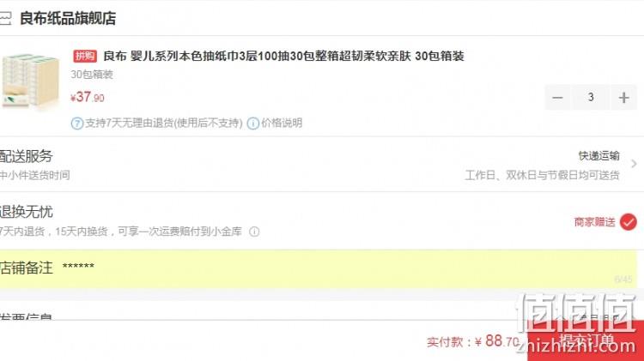Open the 良布 婴儿系列本色抽纸巾 product title

tap(283, 56)
